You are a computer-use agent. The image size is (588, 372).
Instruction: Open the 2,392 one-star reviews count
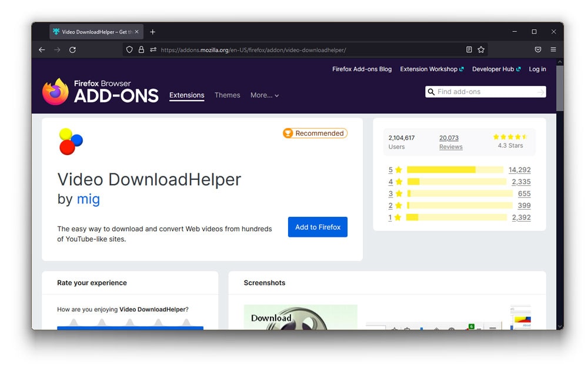(x=521, y=217)
